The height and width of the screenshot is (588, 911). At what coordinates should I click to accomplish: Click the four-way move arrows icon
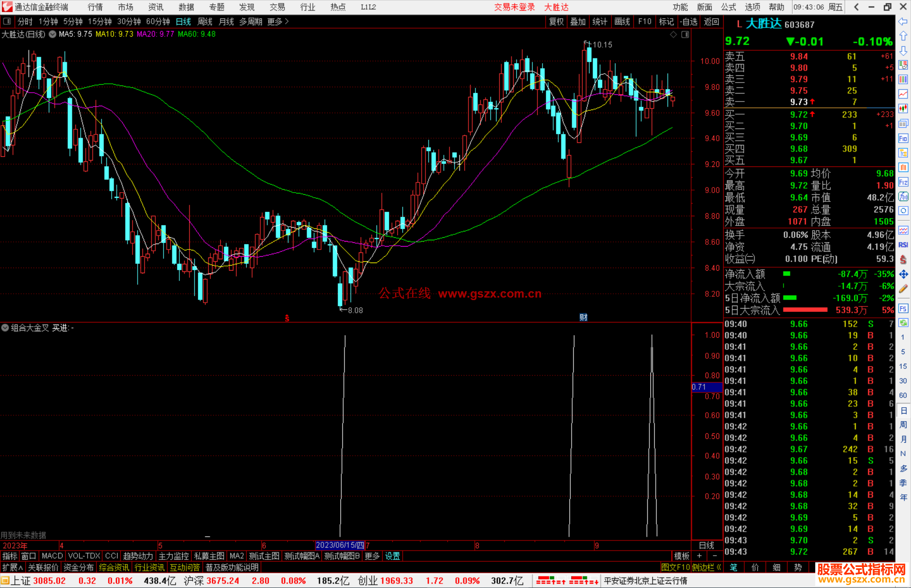(903, 274)
